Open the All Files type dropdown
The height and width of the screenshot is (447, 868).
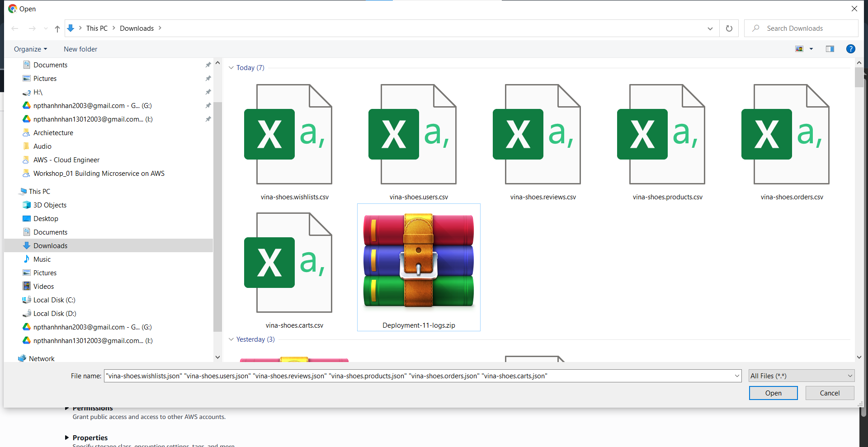(801, 376)
